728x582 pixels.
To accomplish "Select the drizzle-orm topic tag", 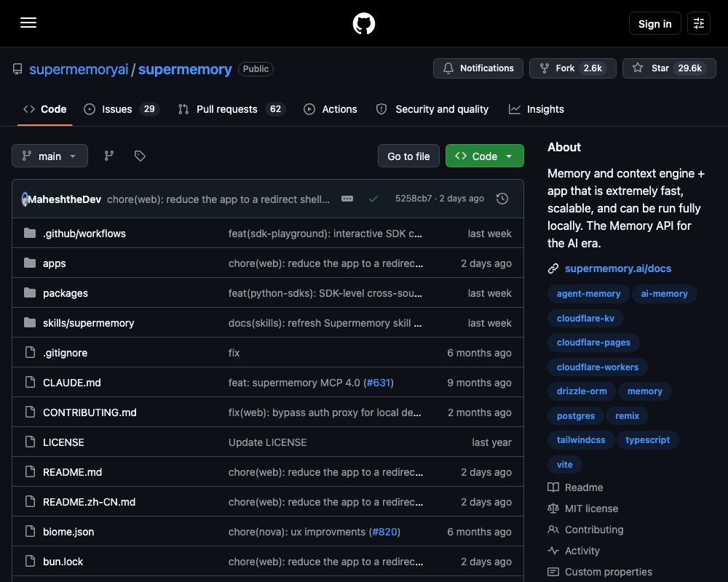I will pos(582,391).
